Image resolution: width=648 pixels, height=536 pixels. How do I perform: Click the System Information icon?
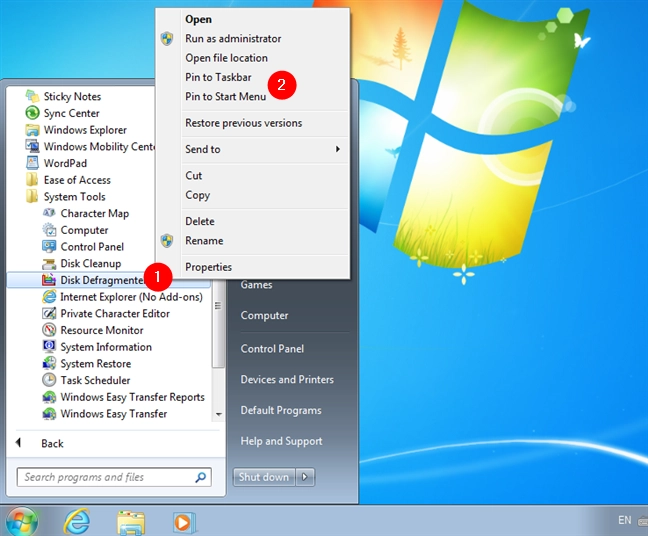(49, 346)
